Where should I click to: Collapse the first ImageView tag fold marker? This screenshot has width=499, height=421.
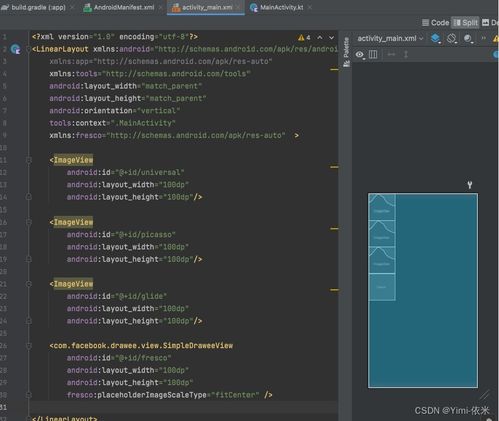click(29, 160)
